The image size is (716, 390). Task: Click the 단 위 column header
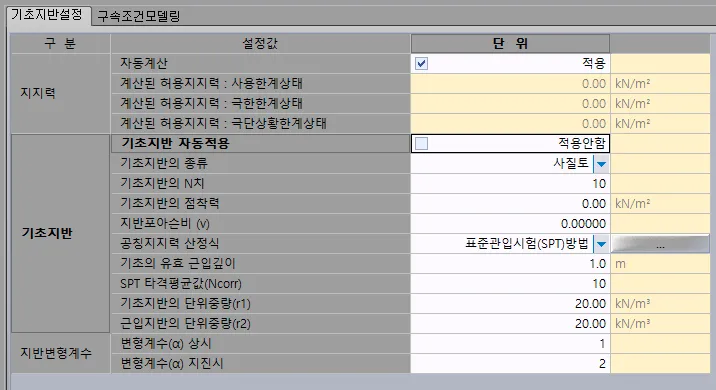click(x=510, y=43)
